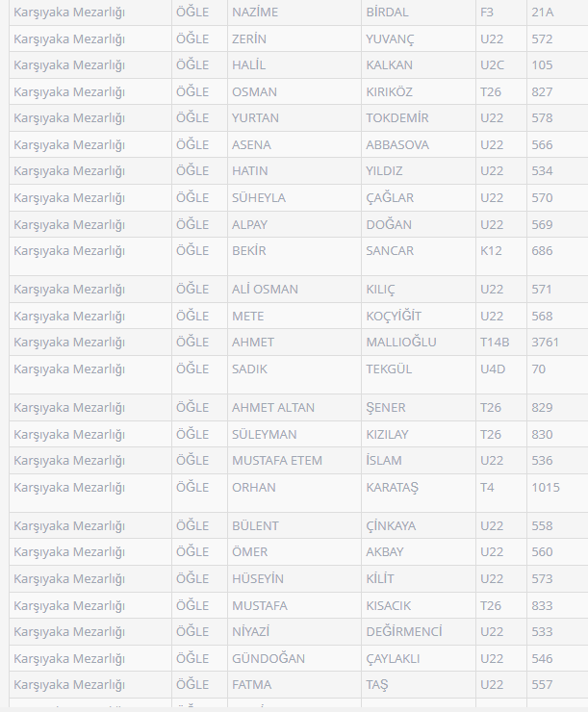The height and width of the screenshot is (712, 588).
Task: Click the name ALİ OSMAN
Action: tap(265, 290)
